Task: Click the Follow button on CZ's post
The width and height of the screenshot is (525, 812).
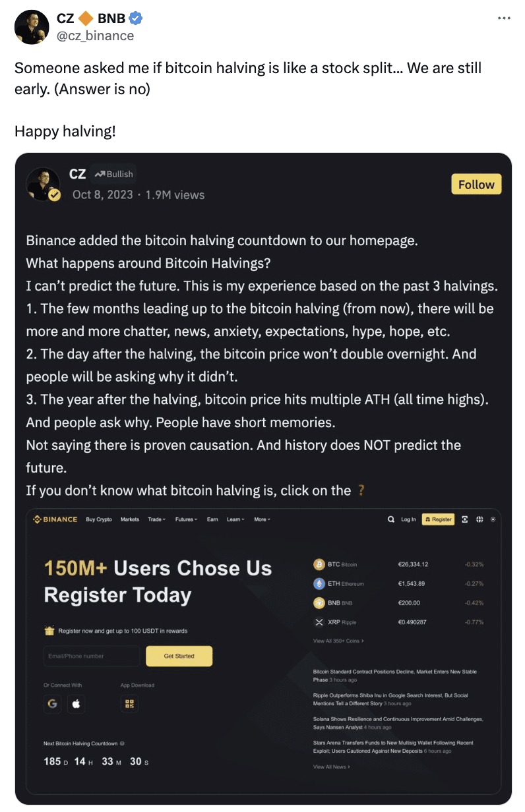Action: click(476, 184)
